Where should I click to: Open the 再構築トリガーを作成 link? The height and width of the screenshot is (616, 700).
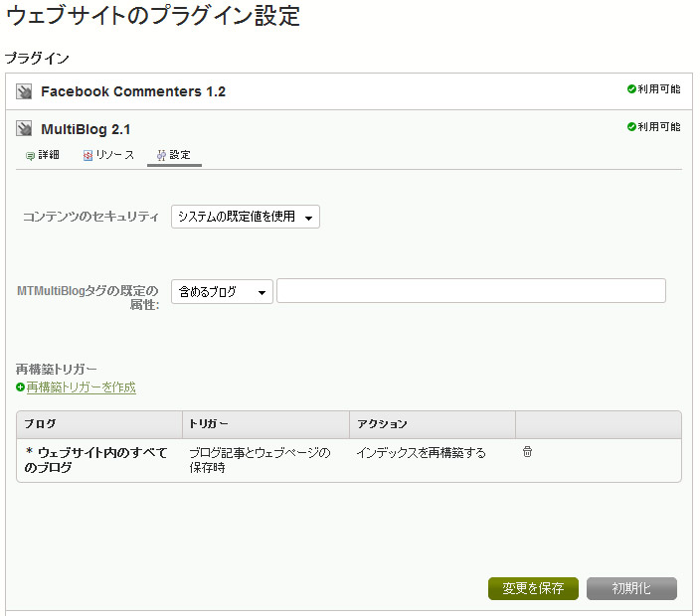point(81,387)
